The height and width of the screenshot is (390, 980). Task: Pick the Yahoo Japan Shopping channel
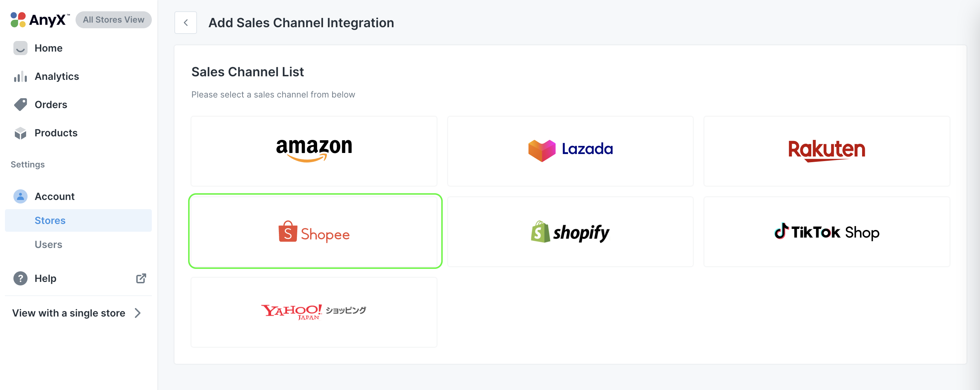tap(314, 312)
